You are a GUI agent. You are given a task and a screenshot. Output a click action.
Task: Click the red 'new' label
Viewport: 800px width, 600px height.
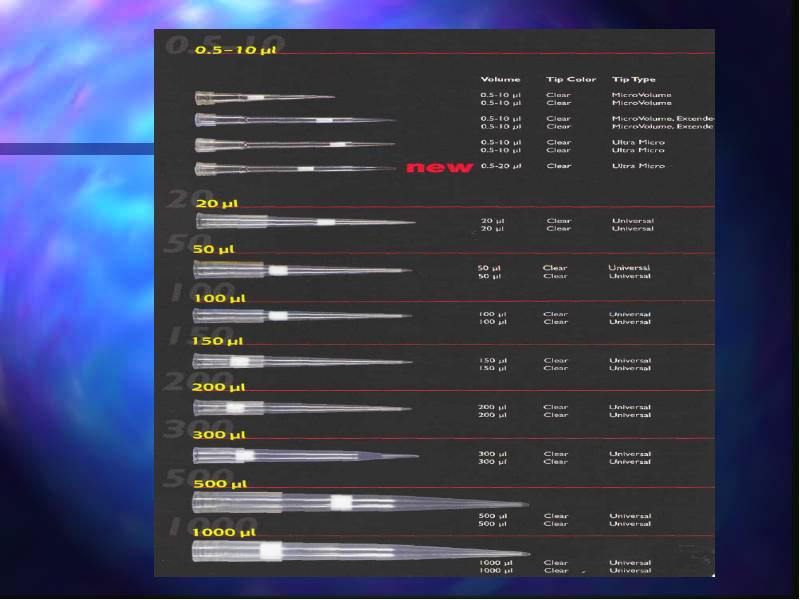point(440,167)
